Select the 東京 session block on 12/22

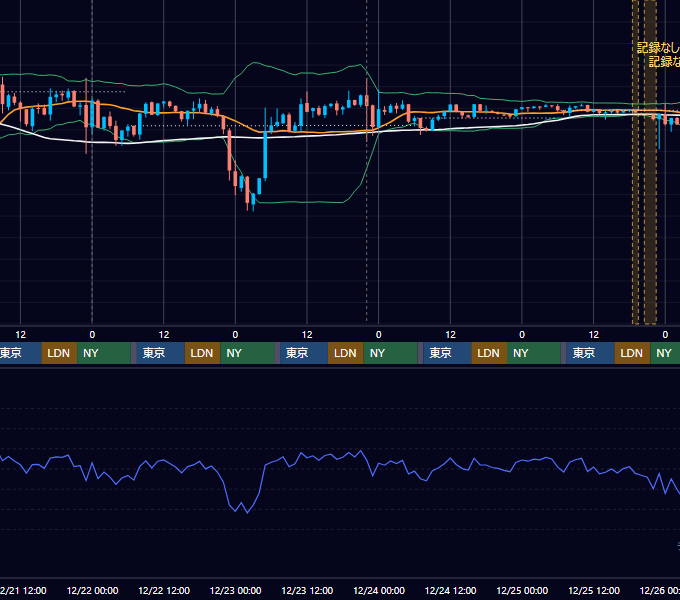[x=160, y=353]
